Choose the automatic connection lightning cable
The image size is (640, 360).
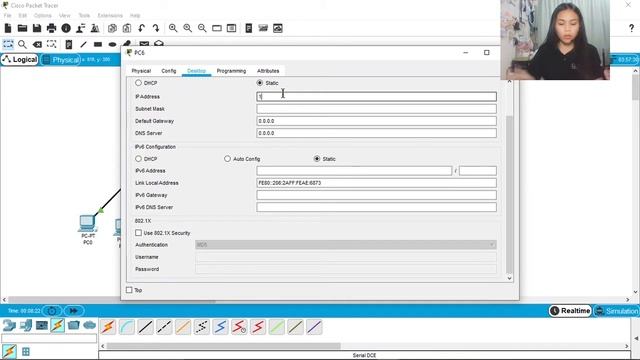(108, 327)
